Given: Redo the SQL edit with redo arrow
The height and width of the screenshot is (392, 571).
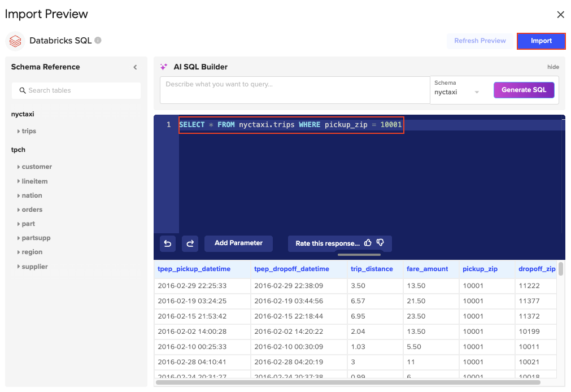Looking at the screenshot, I should [x=190, y=243].
